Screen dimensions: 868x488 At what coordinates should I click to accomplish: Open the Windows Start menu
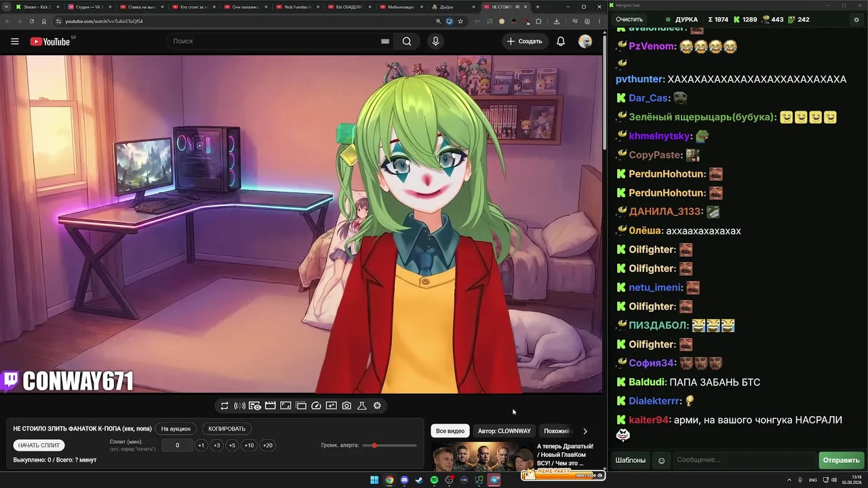coord(374,481)
